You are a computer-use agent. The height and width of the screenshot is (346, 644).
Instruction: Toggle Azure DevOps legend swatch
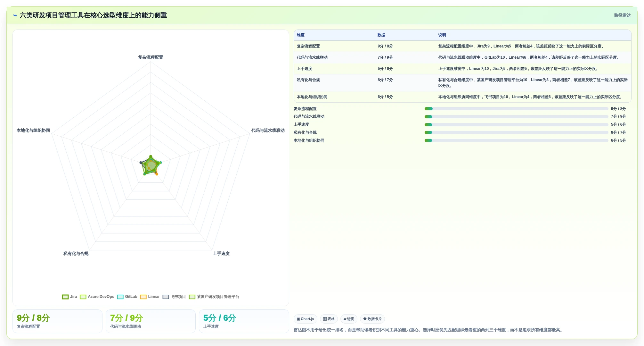[83, 297]
